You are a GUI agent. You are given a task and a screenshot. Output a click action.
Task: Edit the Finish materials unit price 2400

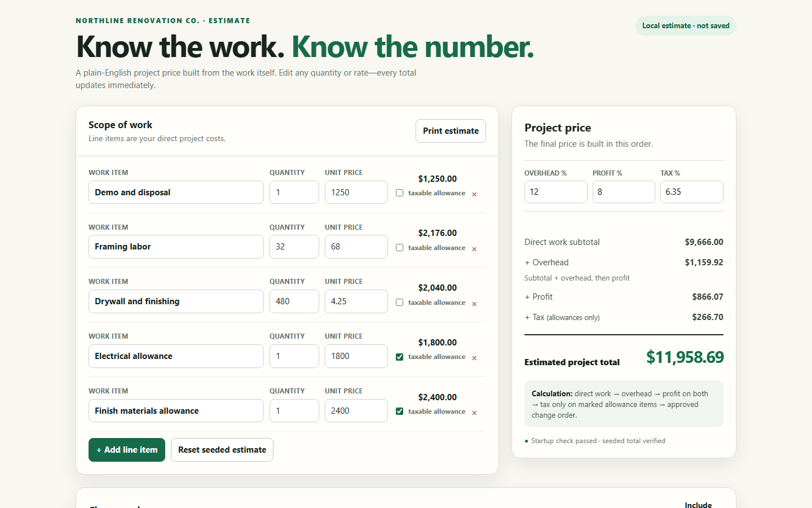[x=356, y=411]
